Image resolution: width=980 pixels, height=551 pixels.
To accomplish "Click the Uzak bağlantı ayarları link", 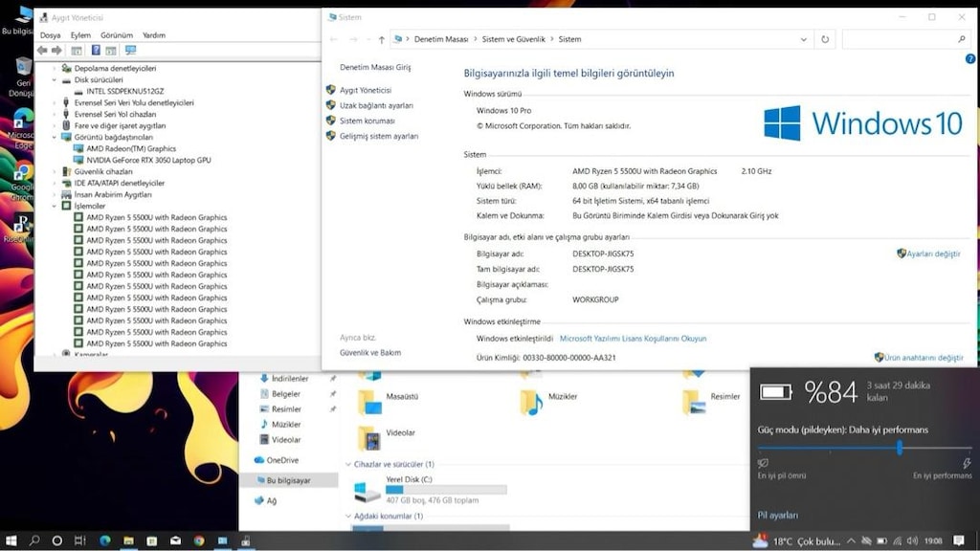I will (375, 105).
